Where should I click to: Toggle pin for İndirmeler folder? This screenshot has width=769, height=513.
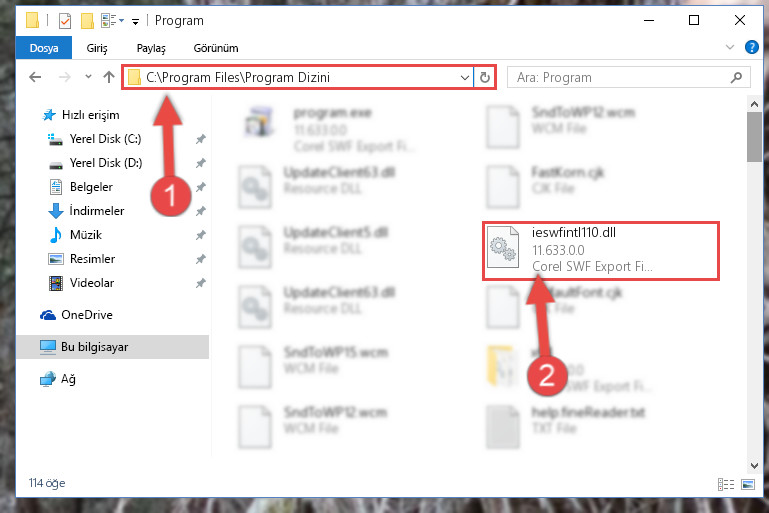point(201,211)
